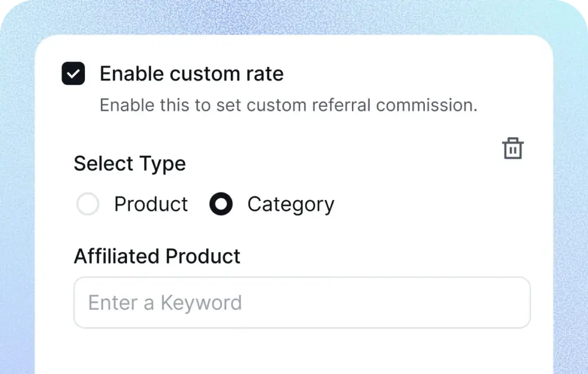This screenshot has width=588, height=374.
Task: Click the trash delete icon
Action: pos(513,148)
